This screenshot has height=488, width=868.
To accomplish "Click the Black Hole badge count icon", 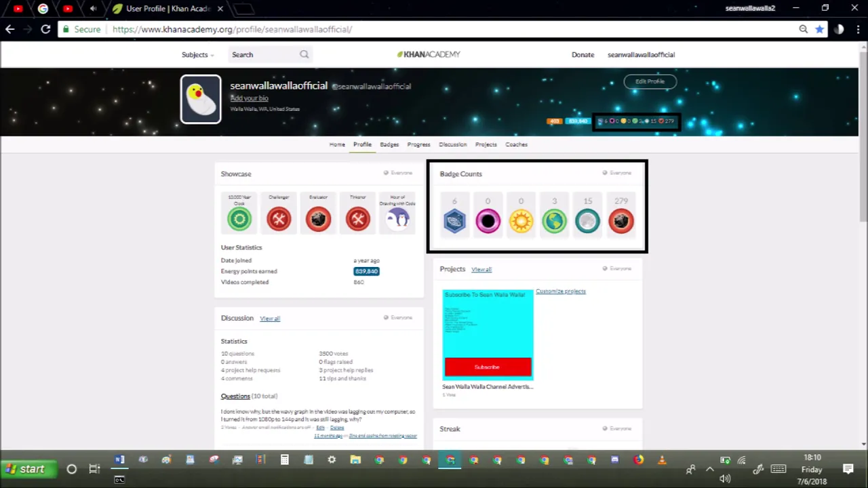I will coord(488,221).
